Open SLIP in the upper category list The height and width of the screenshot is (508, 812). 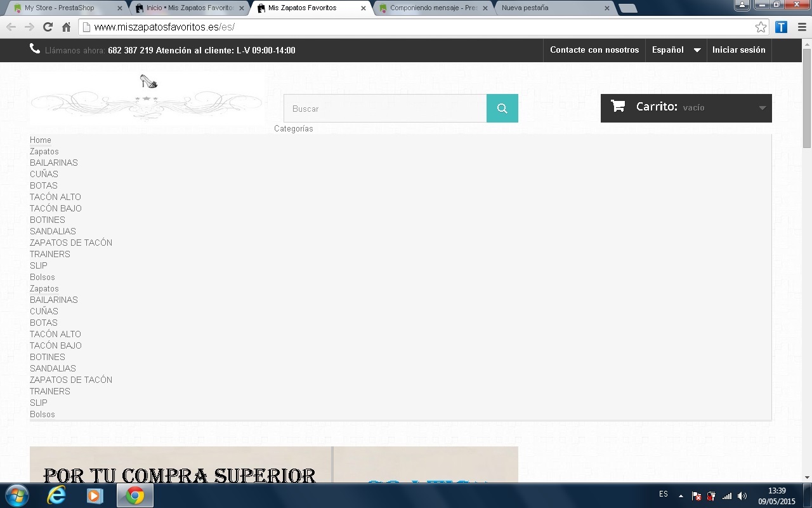coord(39,266)
